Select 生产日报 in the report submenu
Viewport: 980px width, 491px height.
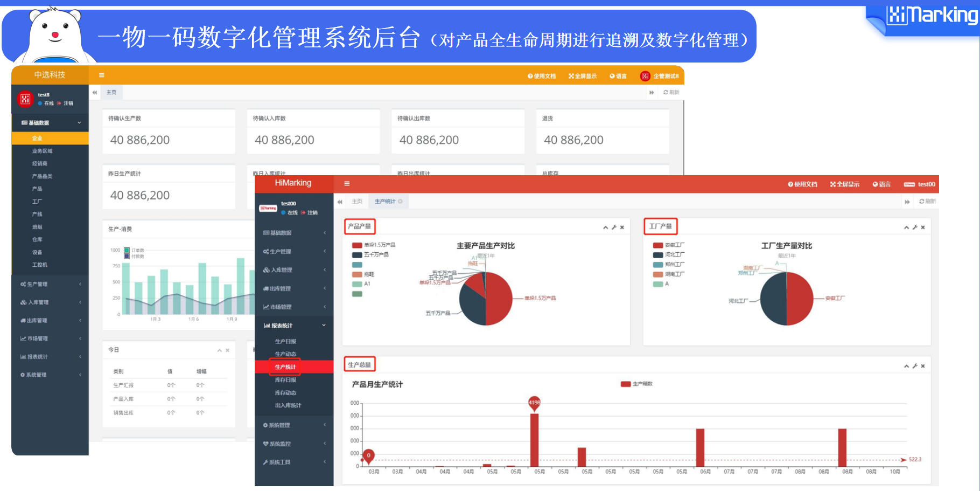(x=285, y=342)
